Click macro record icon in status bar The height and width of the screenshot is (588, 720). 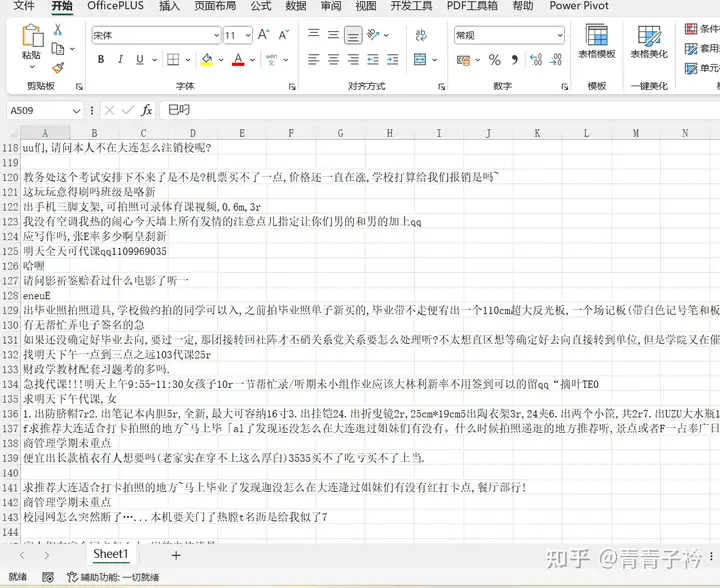pos(48,577)
